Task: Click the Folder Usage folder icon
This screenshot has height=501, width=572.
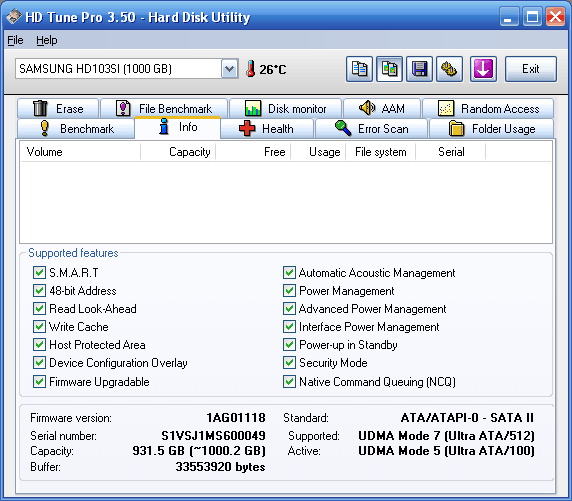Action: [x=456, y=128]
